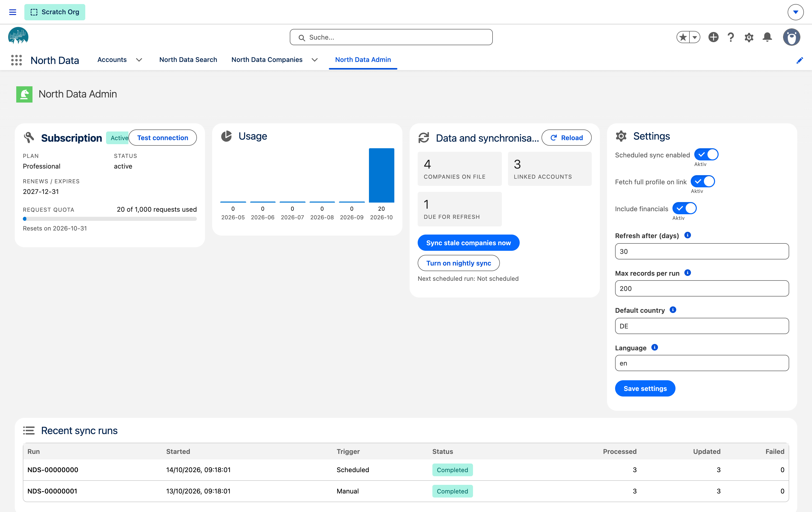The height and width of the screenshot is (512, 812).
Task: Expand the North Data Companies tab chevron
Action: tap(315, 60)
